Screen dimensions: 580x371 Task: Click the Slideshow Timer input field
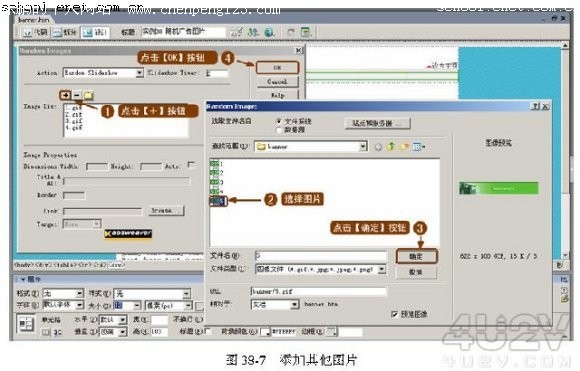pyautogui.click(x=217, y=73)
